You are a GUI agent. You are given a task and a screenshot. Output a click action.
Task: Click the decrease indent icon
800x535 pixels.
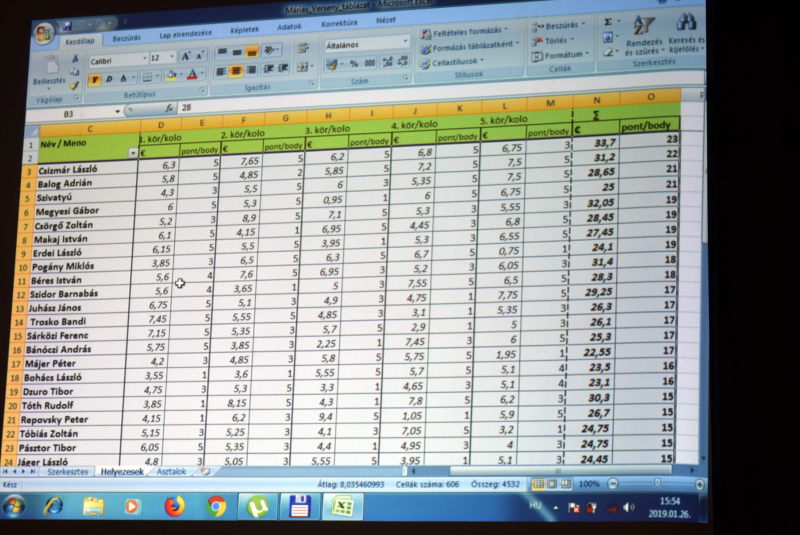point(268,69)
